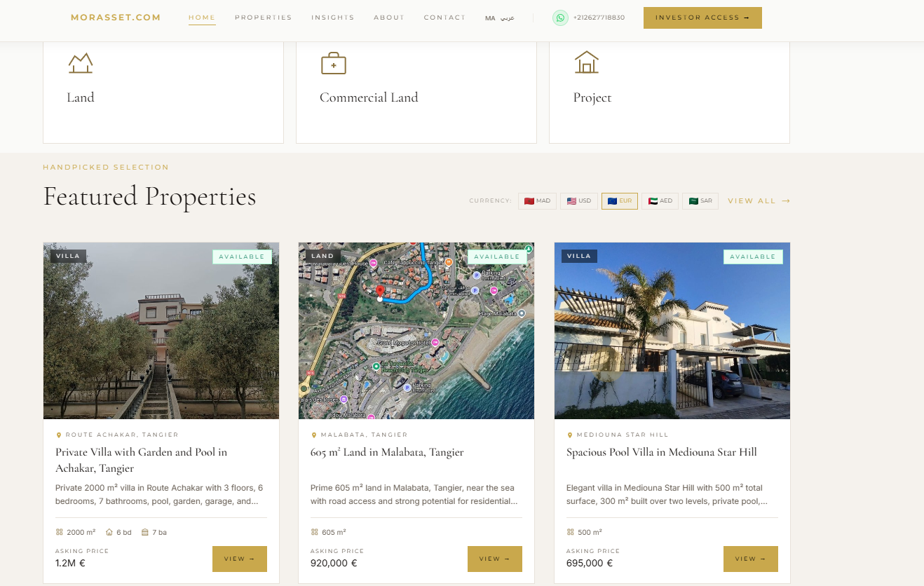Screen dimensions: 924x586
Task: Click the location pin beside Malabata, Tangier
Action: pos(314,435)
